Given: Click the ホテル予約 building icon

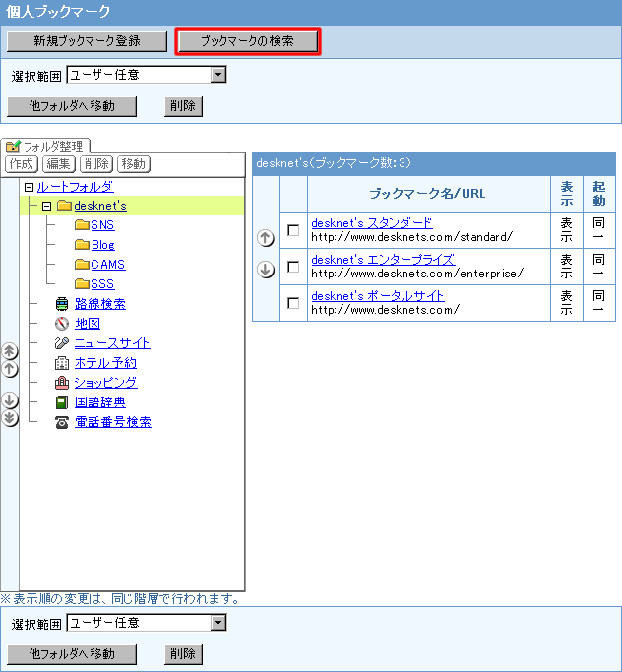Looking at the screenshot, I should pyautogui.click(x=62, y=363).
